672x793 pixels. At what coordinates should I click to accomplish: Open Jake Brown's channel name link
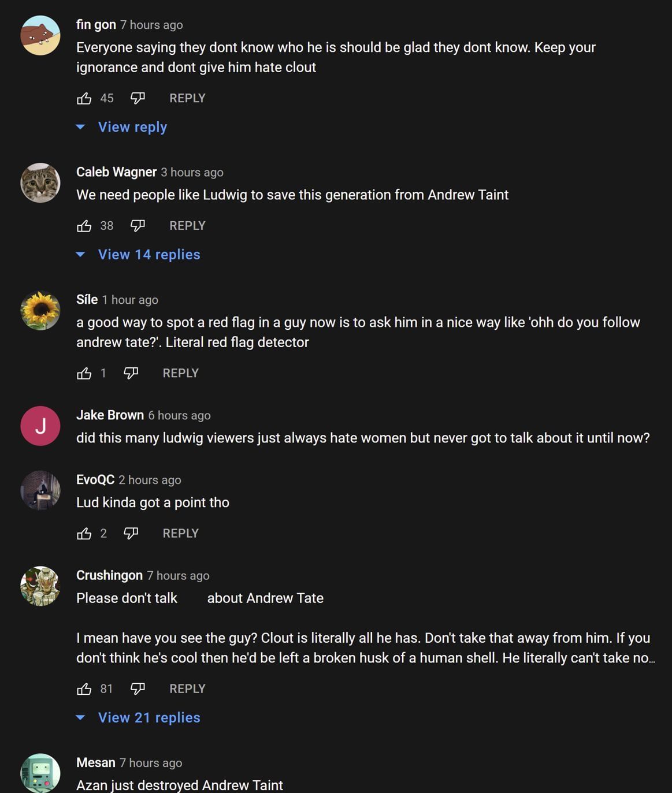[x=110, y=415]
